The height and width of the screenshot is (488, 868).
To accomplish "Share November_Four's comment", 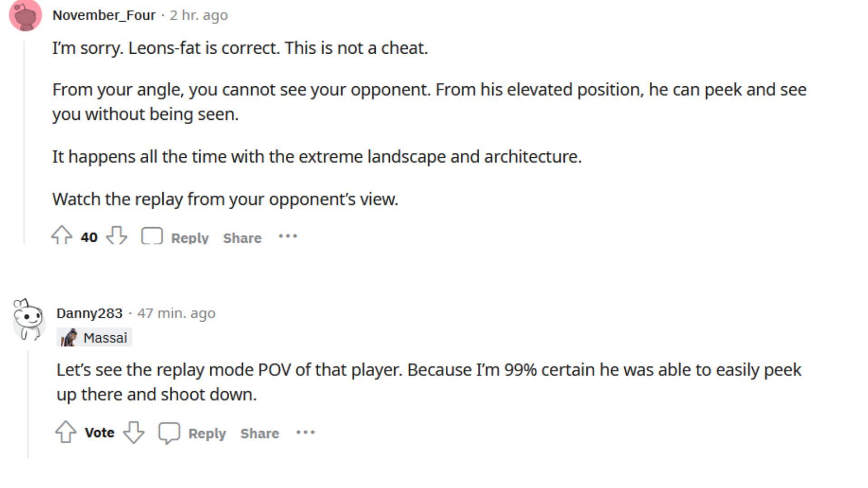I will (242, 238).
